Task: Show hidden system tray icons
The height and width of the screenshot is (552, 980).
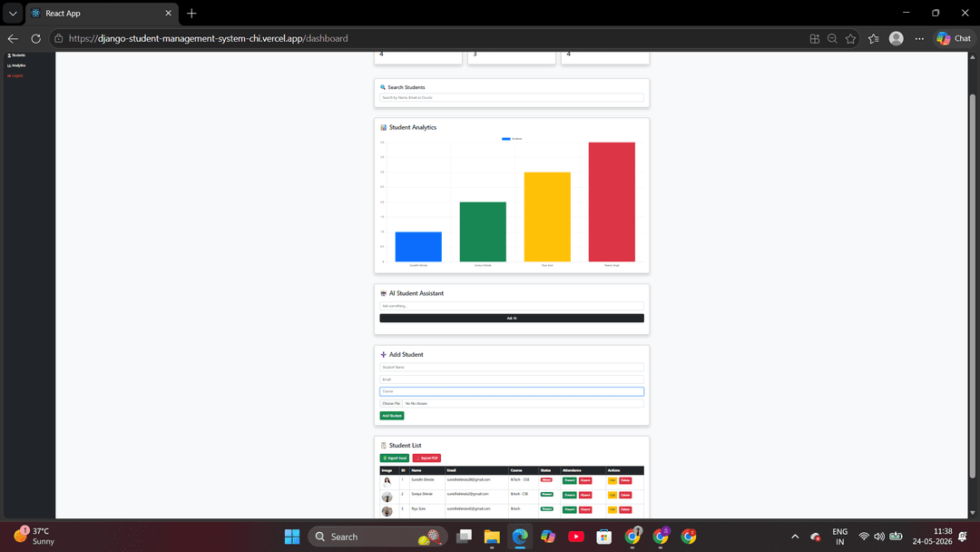Action: (x=795, y=537)
